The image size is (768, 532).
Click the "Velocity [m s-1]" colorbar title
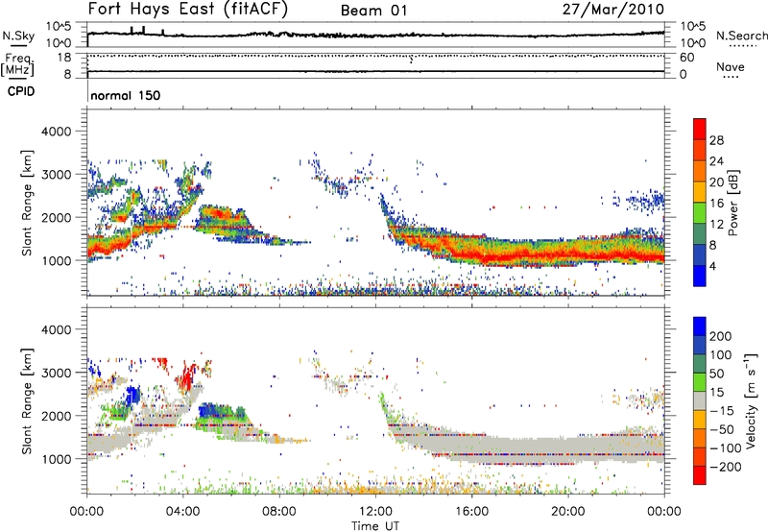(751, 401)
